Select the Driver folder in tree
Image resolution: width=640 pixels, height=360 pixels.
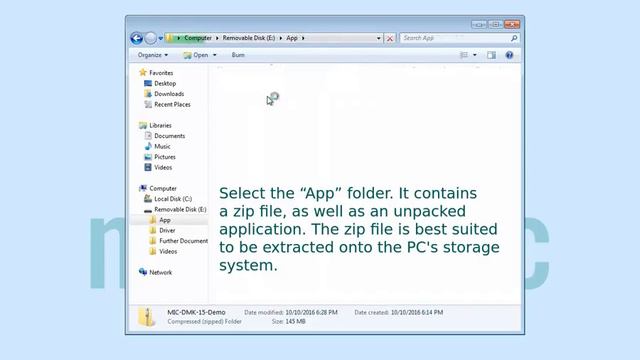tap(167, 231)
